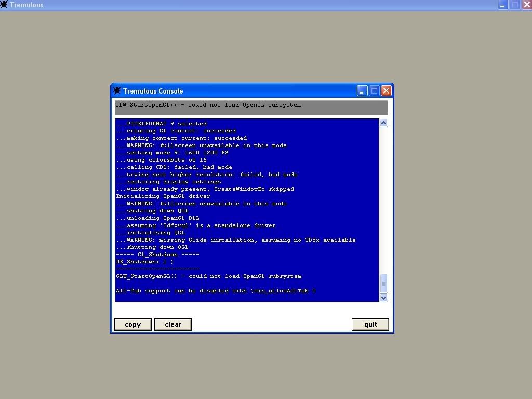
Task: Click 'WARNING: missing Glide installation' line
Action: coord(236,240)
